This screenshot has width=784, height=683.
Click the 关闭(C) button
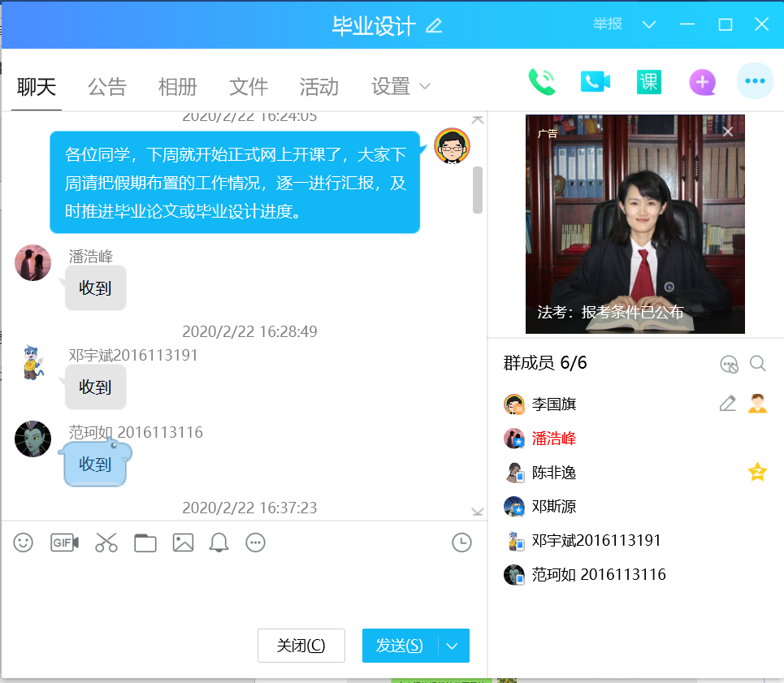(301, 646)
